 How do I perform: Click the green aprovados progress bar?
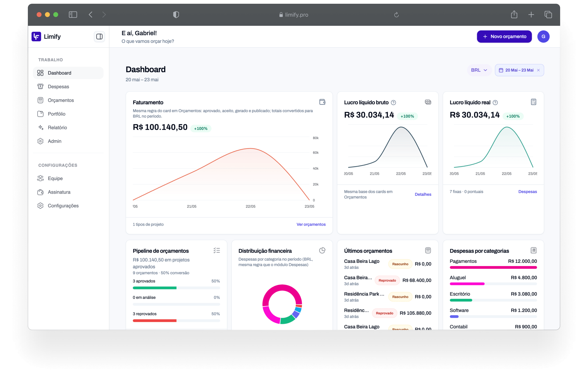coord(155,288)
